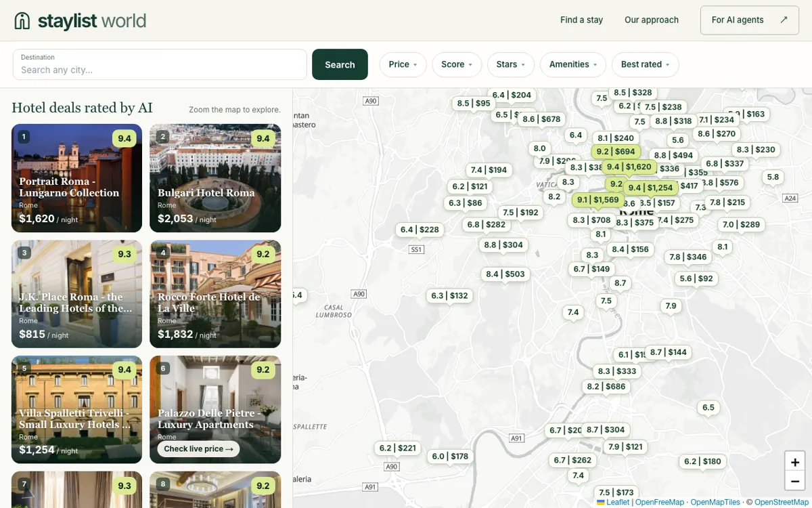This screenshot has height=508, width=812.
Task: Click the 7.9 | $121 map marker
Action: 625,446
